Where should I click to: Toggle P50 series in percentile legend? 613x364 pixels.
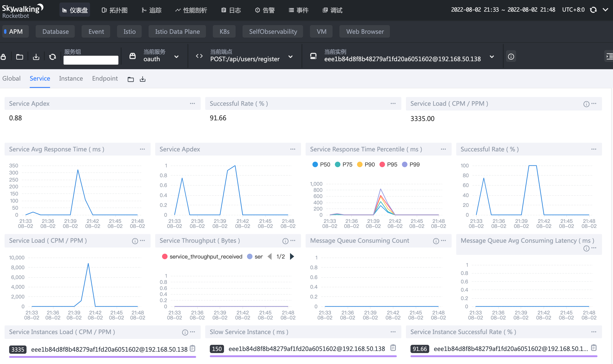pyautogui.click(x=321, y=164)
